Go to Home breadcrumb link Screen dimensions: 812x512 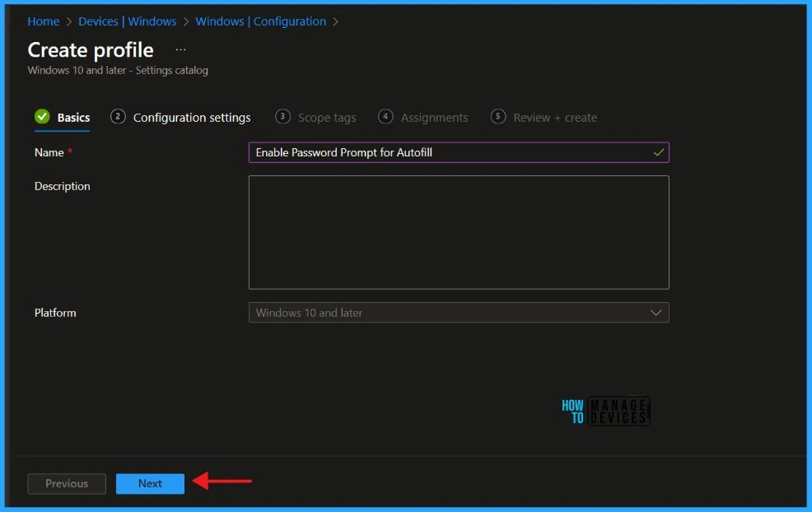44,21
